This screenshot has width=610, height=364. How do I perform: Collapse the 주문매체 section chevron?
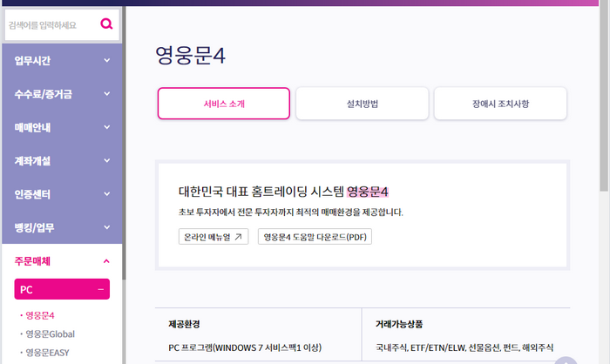click(x=106, y=261)
